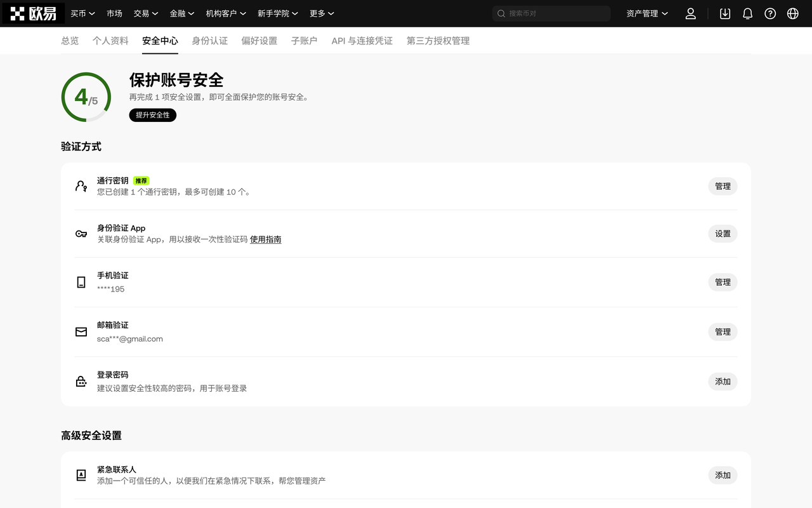Open the user profile icon
This screenshot has width=812, height=508.
pyautogui.click(x=691, y=13)
